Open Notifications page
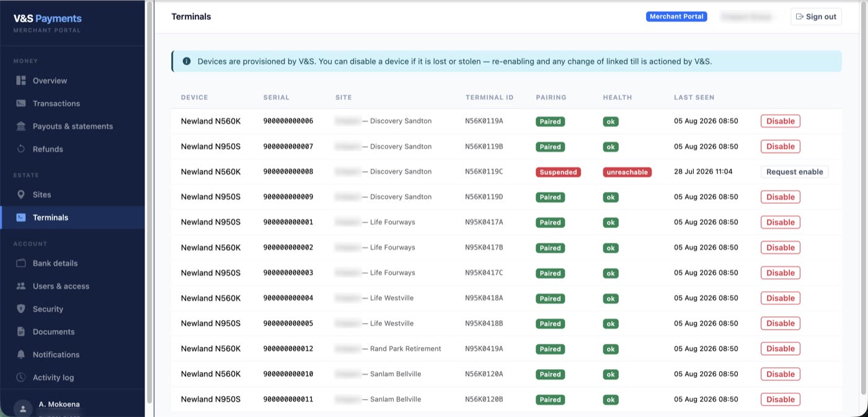This screenshot has width=868, height=417. [x=73, y=354]
